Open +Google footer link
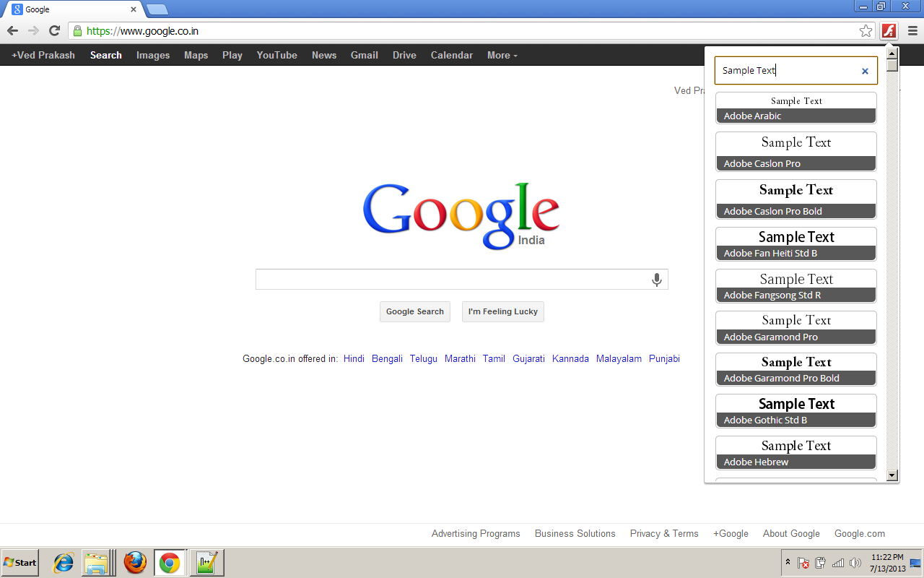924x578 pixels. pos(731,533)
